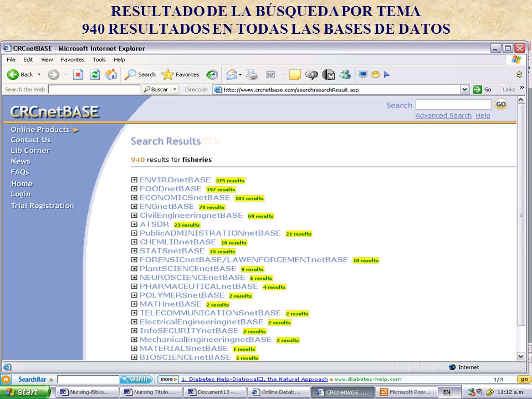Open the PHARMACEUTICALnetBASE link
532x399 pixels.
(199, 287)
